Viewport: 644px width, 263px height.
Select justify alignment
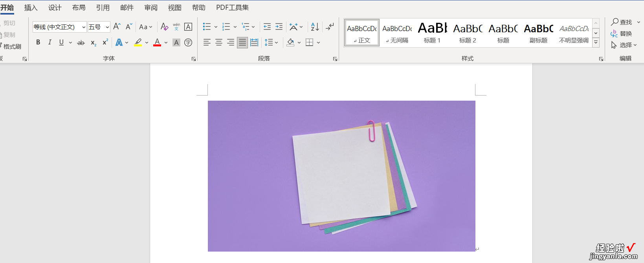[242, 42]
